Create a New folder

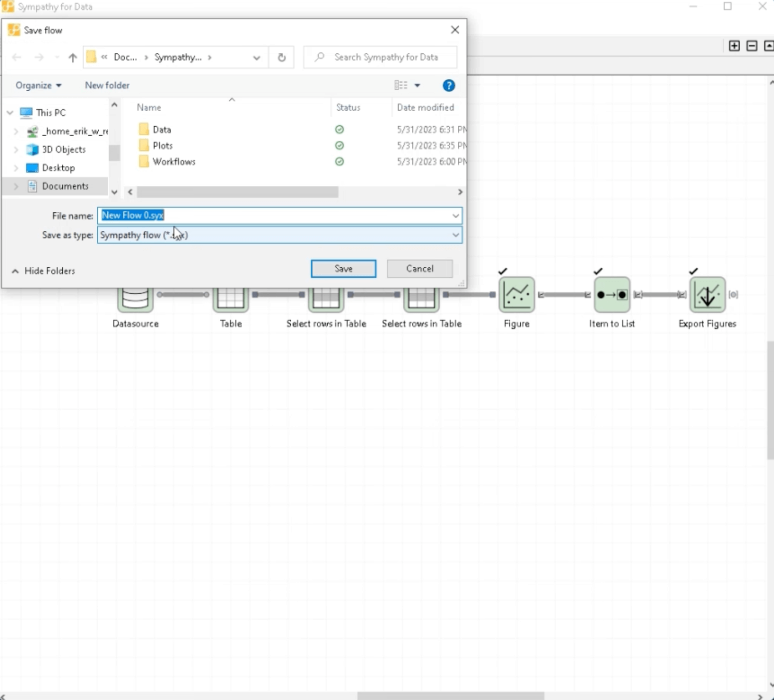(107, 85)
